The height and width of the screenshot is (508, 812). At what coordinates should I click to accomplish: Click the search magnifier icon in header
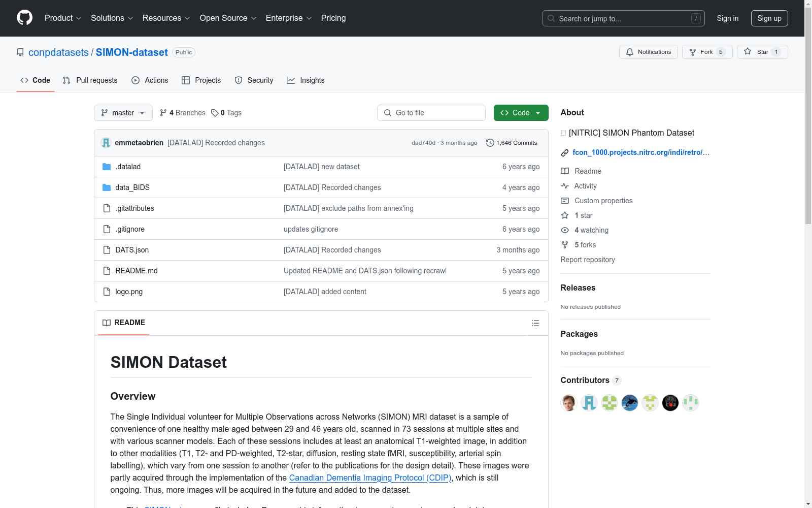pos(551,18)
